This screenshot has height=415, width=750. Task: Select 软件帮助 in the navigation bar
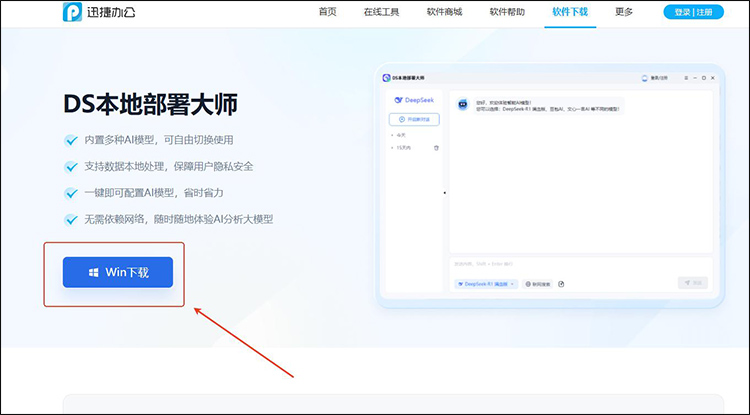pyautogui.click(x=507, y=12)
